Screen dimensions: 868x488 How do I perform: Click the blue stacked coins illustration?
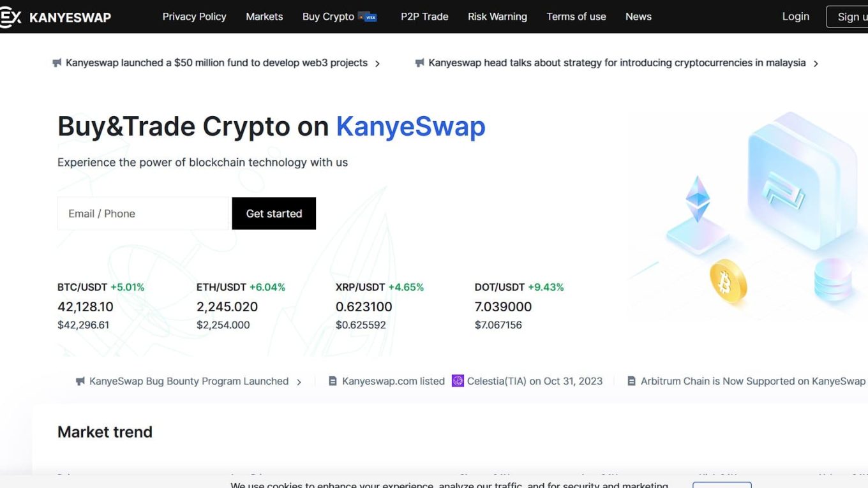pos(834,279)
